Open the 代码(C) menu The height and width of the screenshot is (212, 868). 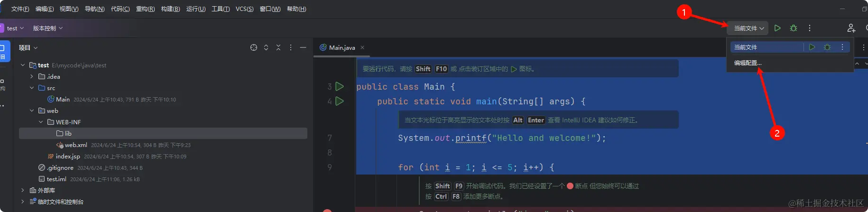pos(120,9)
